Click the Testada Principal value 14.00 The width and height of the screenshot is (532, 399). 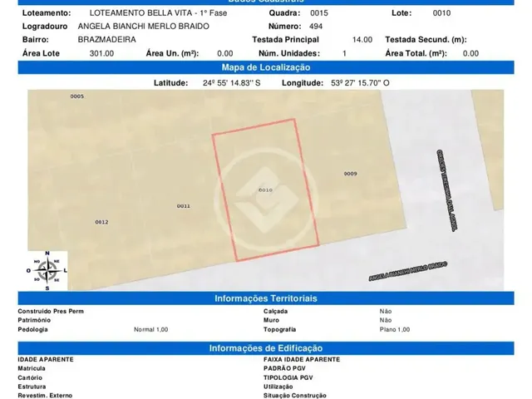(x=362, y=40)
